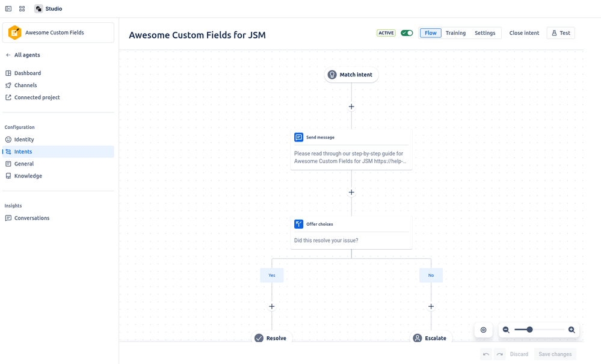
Task: Click the Discard button
Action: [x=519, y=354]
